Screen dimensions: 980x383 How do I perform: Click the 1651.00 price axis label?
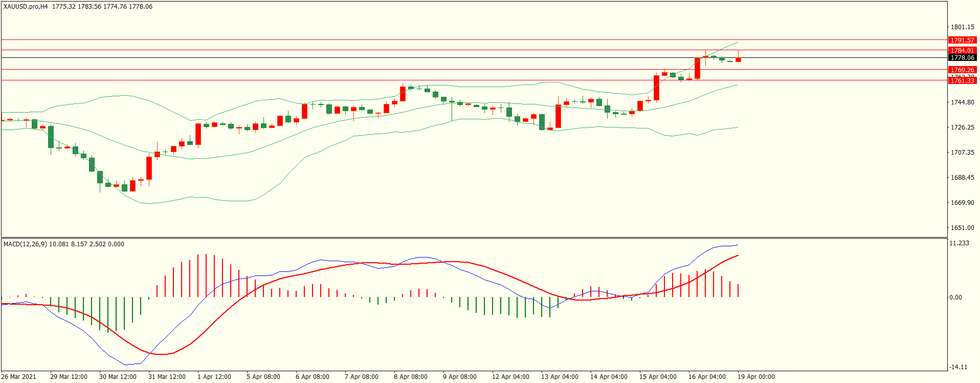[962, 228]
